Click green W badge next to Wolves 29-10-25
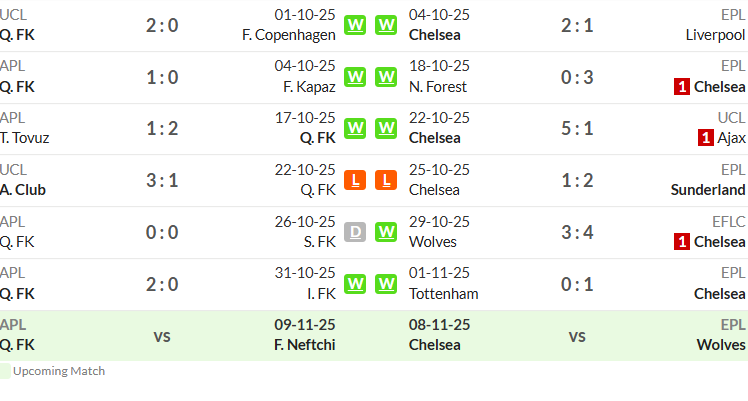The width and height of the screenshot is (748, 401). coord(386,232)
